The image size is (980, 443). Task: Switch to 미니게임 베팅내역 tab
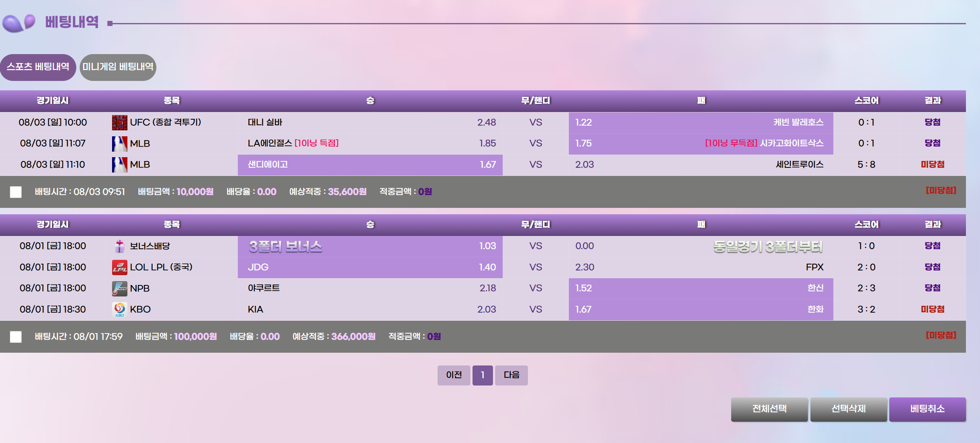pos(118,67)
